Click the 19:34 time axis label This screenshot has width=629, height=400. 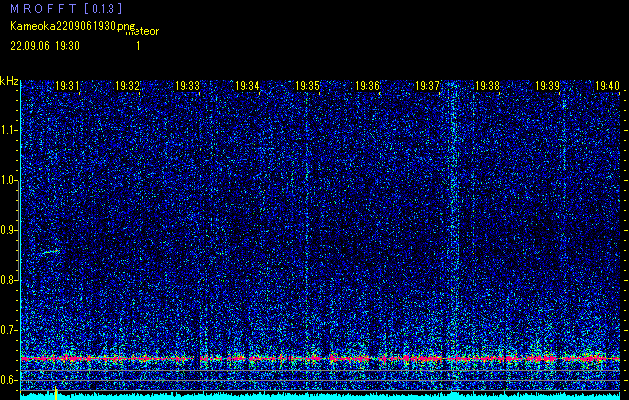(247, 86)
